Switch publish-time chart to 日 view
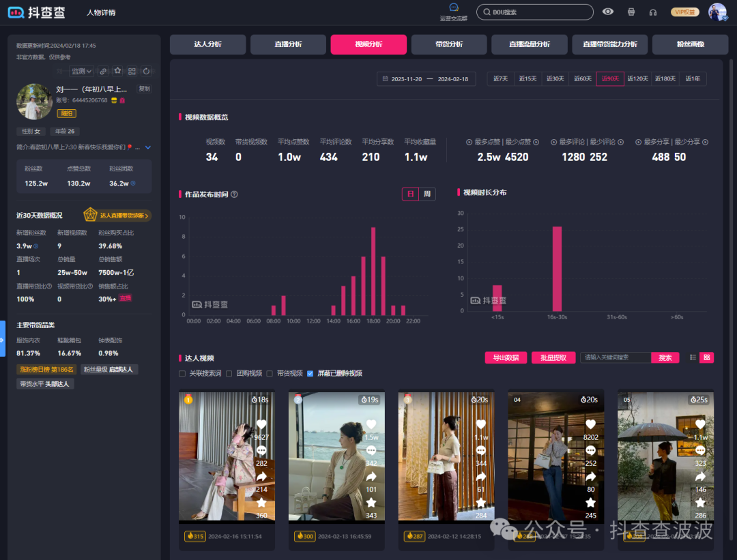This screenshot has width=737, height=560. [x=410, y=194]
